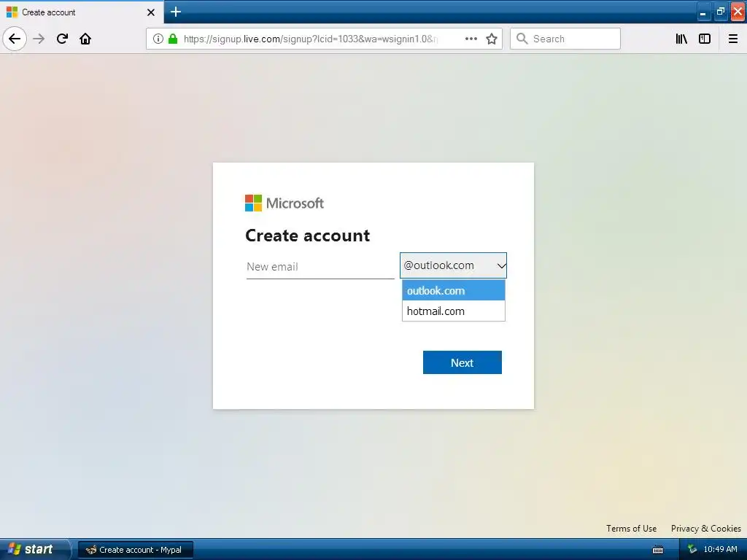This screenshot has height=560, width=747.
Task: Close the Create account tab
Action: pos(151,12)
